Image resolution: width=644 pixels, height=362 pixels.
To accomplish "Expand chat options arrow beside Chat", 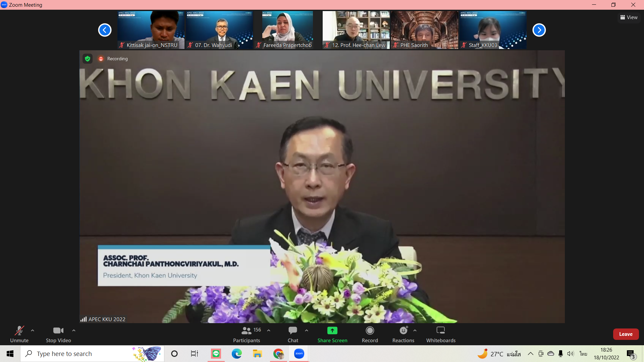I will [307, 330].
